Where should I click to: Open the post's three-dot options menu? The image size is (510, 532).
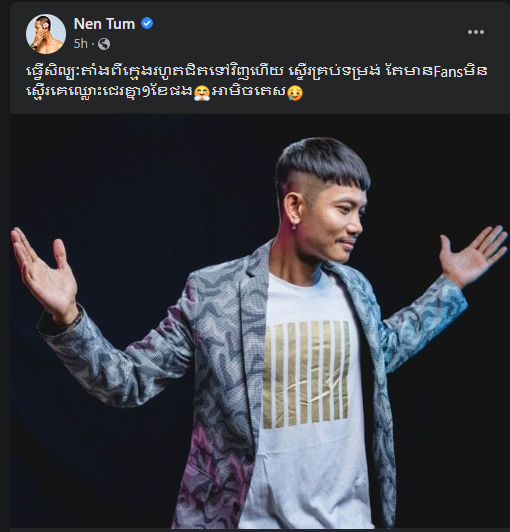pyautogui.click(x=475, y=32)
